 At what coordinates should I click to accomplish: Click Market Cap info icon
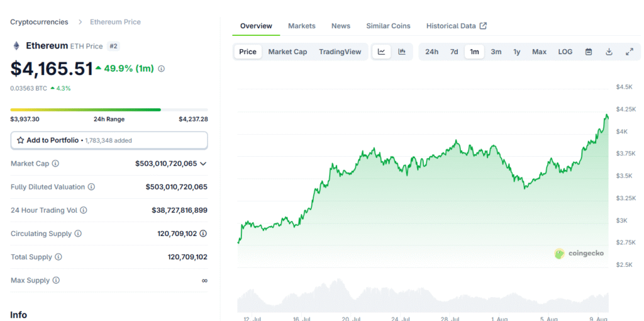click(55, 164)
